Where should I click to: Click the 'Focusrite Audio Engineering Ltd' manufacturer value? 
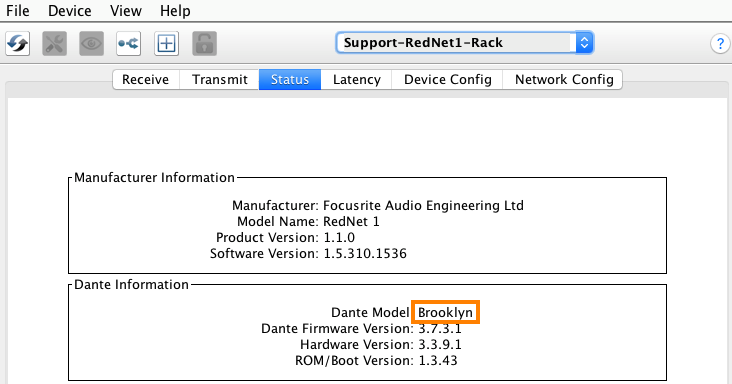click(x=423, y=206)
